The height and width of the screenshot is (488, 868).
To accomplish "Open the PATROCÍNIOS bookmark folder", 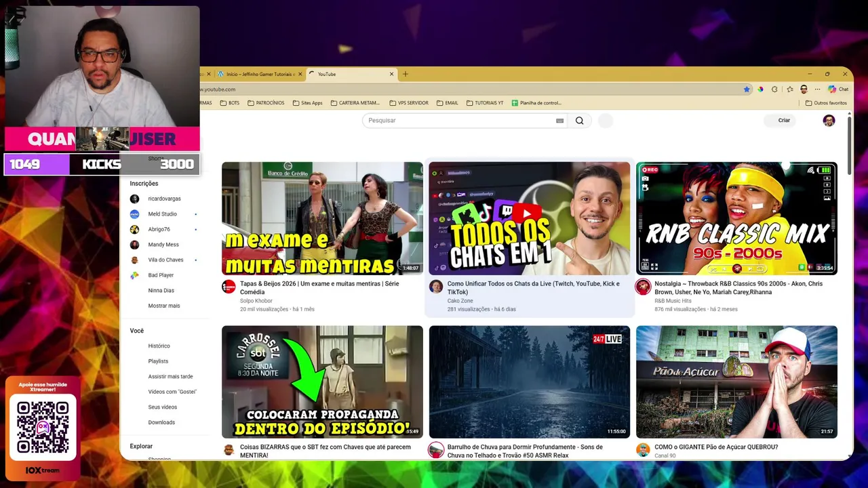I will point(266,103).
